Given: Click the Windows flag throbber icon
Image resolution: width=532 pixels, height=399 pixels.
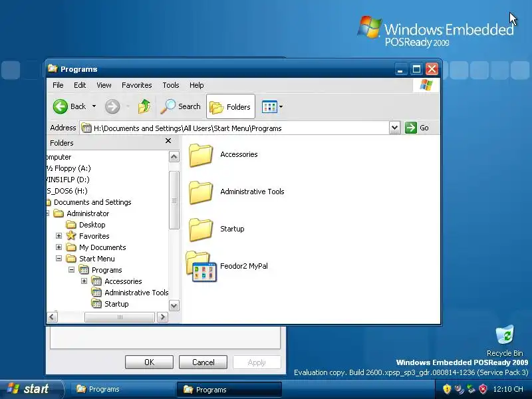Looking at the screenshot, I should 426,85.
